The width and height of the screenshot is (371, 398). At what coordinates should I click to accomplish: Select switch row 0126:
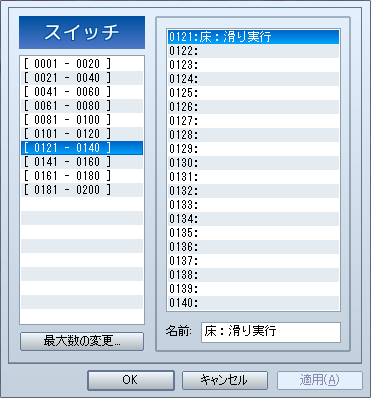[x=253, y=107]
